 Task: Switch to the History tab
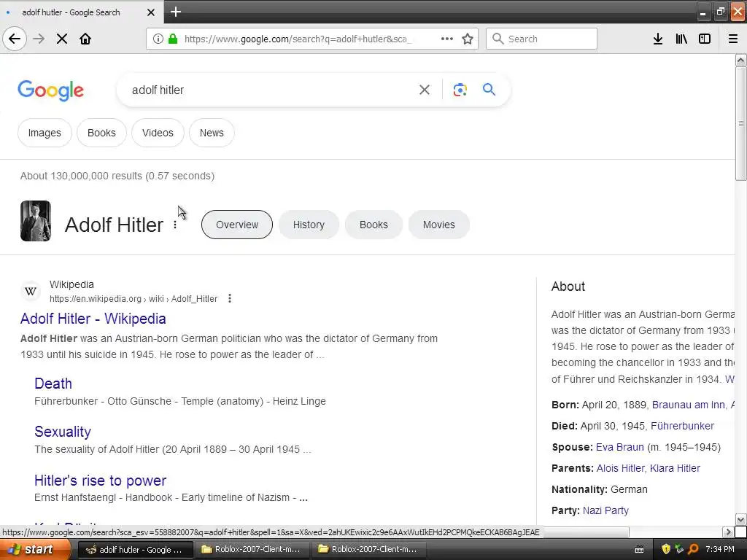[x=309, y=225]
